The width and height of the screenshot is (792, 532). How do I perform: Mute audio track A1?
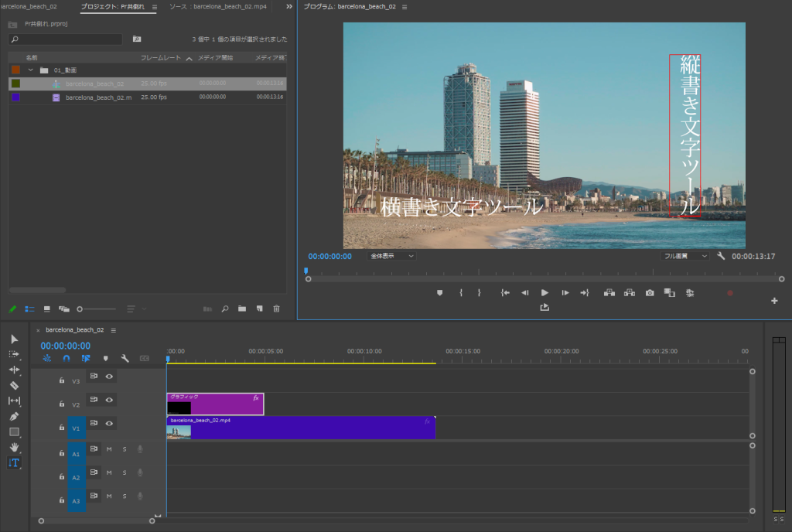[109, 449]
